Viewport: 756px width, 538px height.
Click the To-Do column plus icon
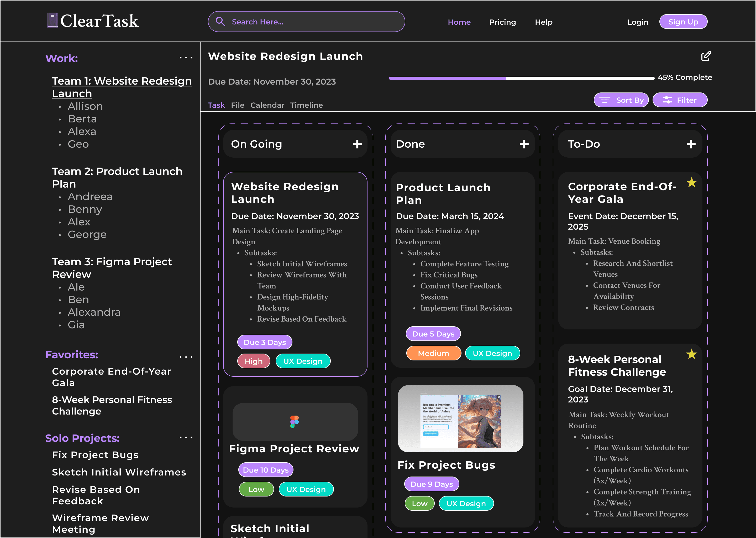click(691, 144)
